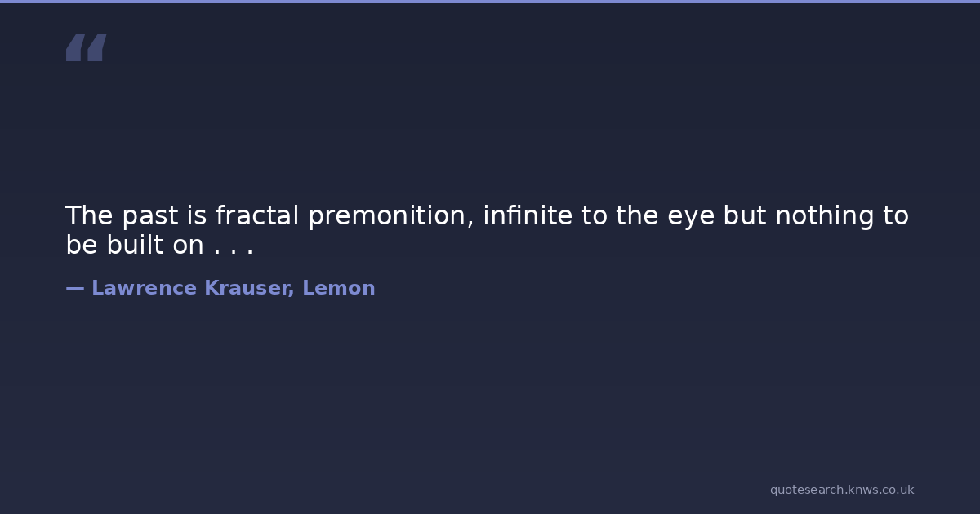This screenshot has height=514, width=980.
Task: Click the em dash before the author name
Action: 74,288
